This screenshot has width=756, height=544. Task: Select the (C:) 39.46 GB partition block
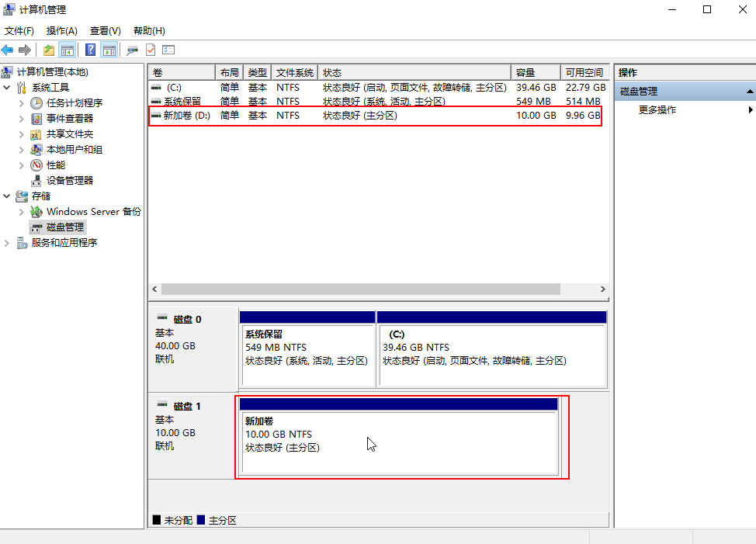[x=492, y=349]
